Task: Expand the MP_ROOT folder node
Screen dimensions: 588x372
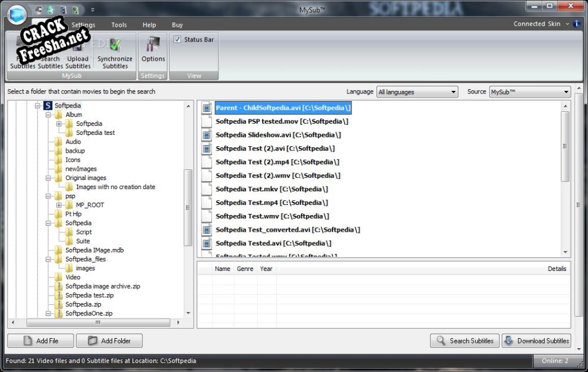Action: click(59, 205)
